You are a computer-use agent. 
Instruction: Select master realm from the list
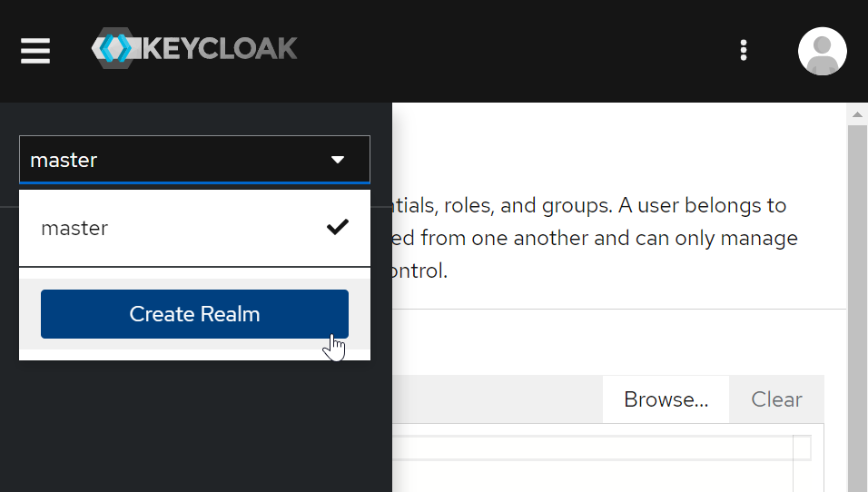75,229
